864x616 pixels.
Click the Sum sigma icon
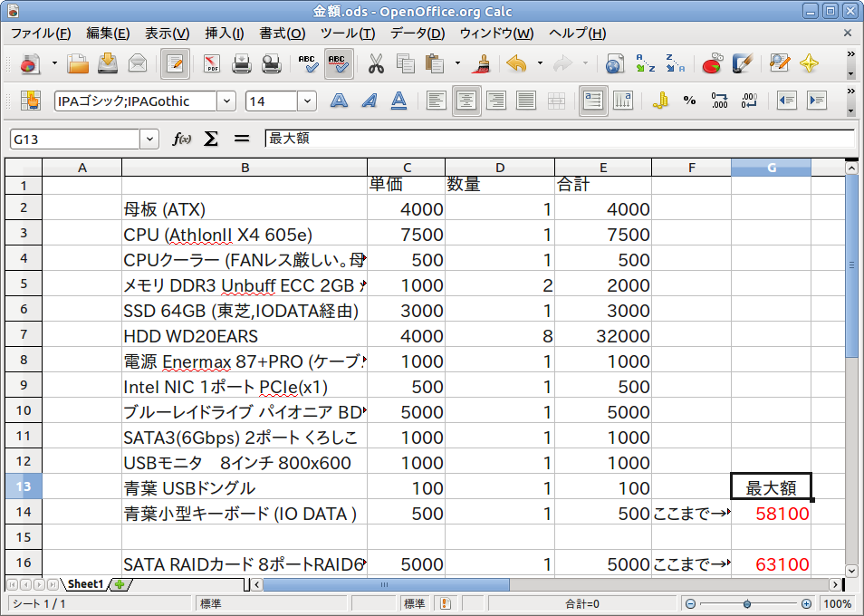coord(211,139)
